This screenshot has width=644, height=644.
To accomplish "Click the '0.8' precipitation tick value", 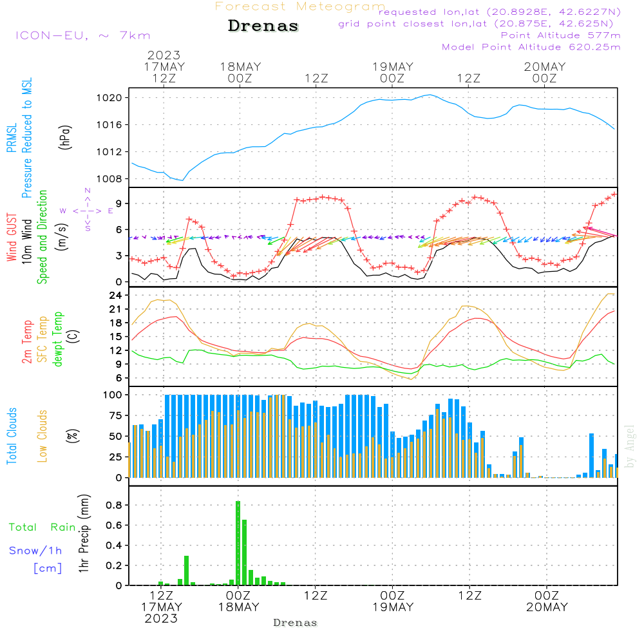I will point(114,505).
